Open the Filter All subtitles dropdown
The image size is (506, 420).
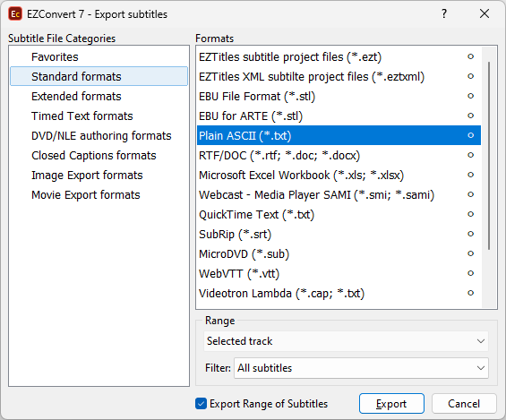click(361, 368)
